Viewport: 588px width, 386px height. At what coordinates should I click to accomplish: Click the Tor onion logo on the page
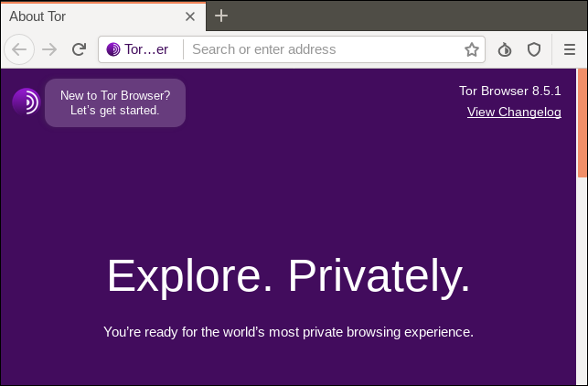click(27, 102)
